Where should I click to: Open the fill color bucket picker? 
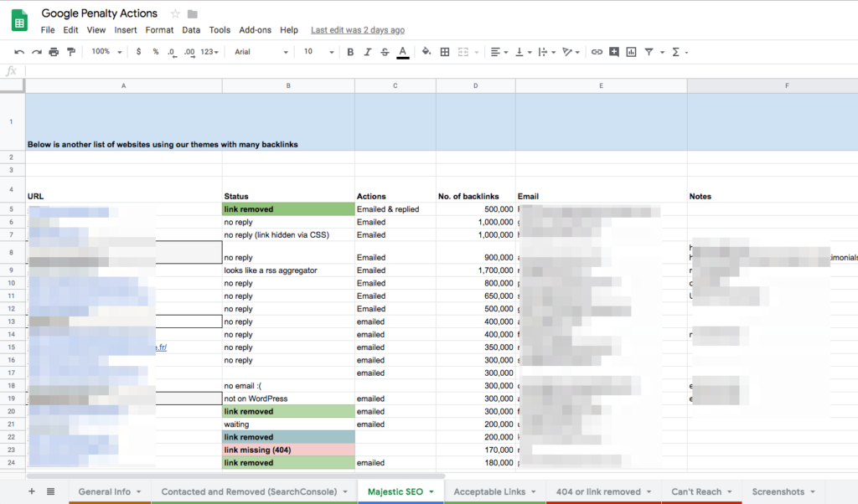tap(426, 52)
